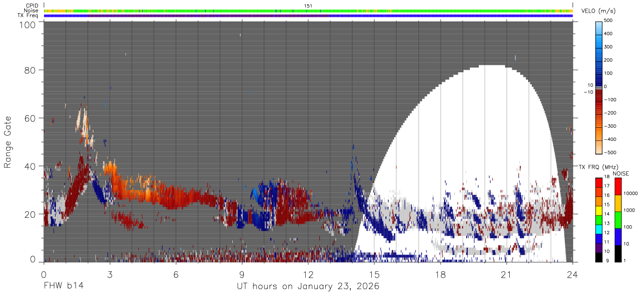Click the 500 label on the velocity scale
The height and width of the screenshot is (297, 644).
[609, 21]
